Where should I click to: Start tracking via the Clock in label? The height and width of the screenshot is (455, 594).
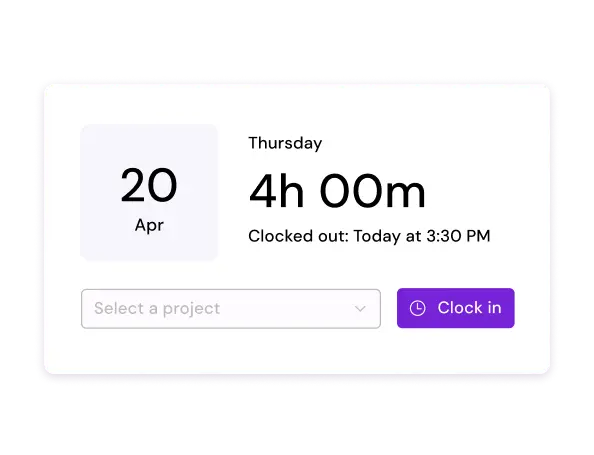pyautogui.click(x=469, y=308)
